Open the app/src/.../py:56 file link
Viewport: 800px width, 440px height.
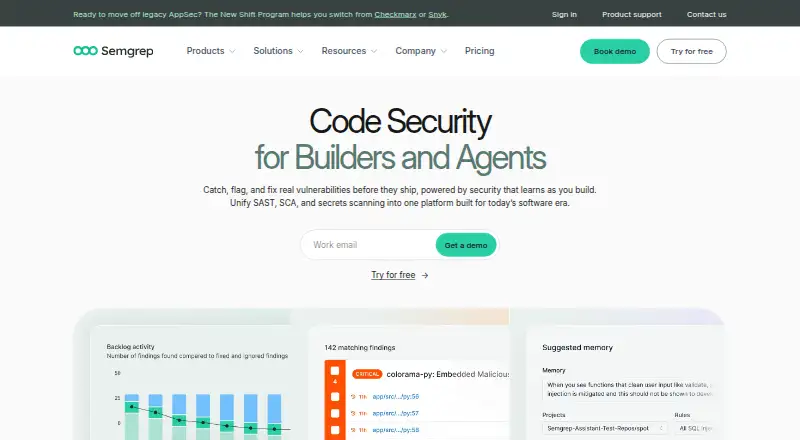pos(395,397)
